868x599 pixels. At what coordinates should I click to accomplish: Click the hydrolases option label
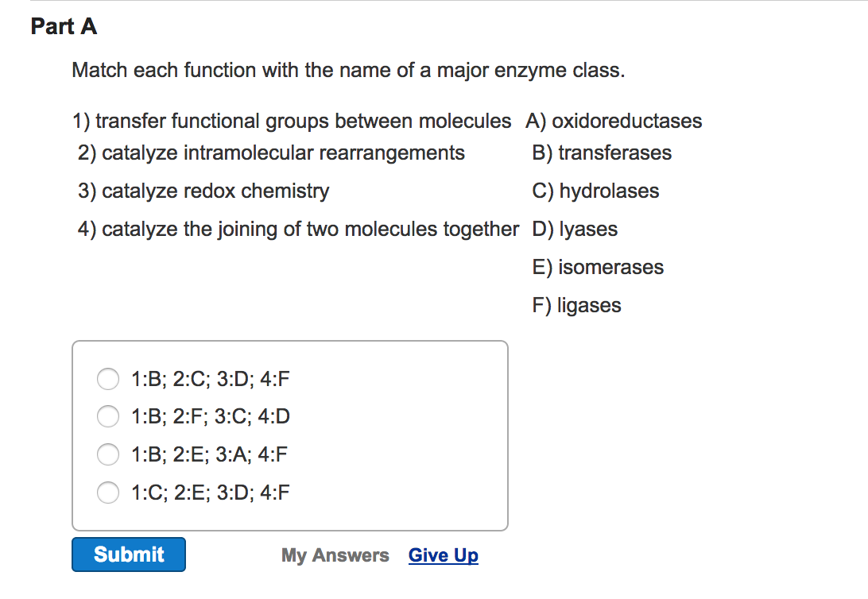pyautogui.click(x=595, y=191)
